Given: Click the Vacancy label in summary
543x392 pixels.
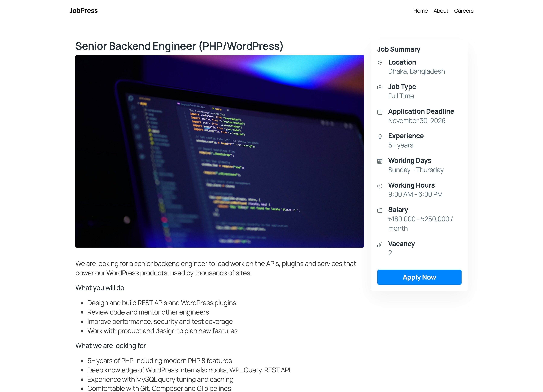Looking at the screenshot, I should pyautogui.click(x=402, y=244).
